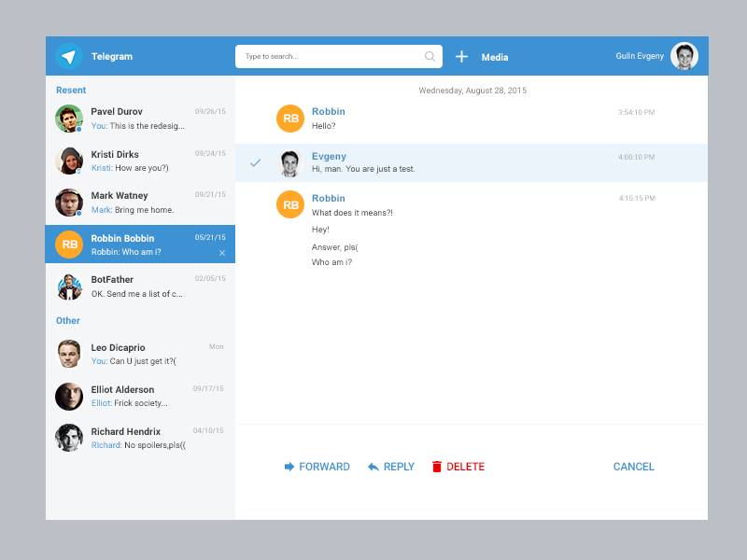
Task: Click 'Bring me home.' preview
Action: tap(145, 210)
